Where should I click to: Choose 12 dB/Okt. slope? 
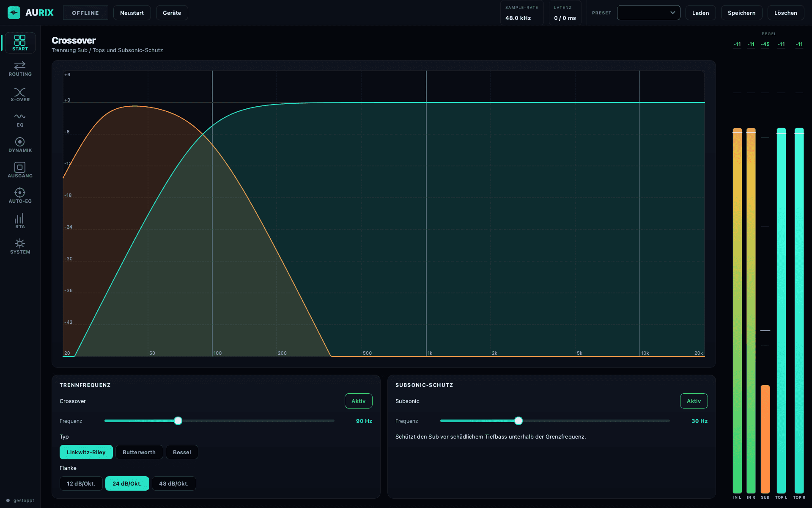(81, 483)
